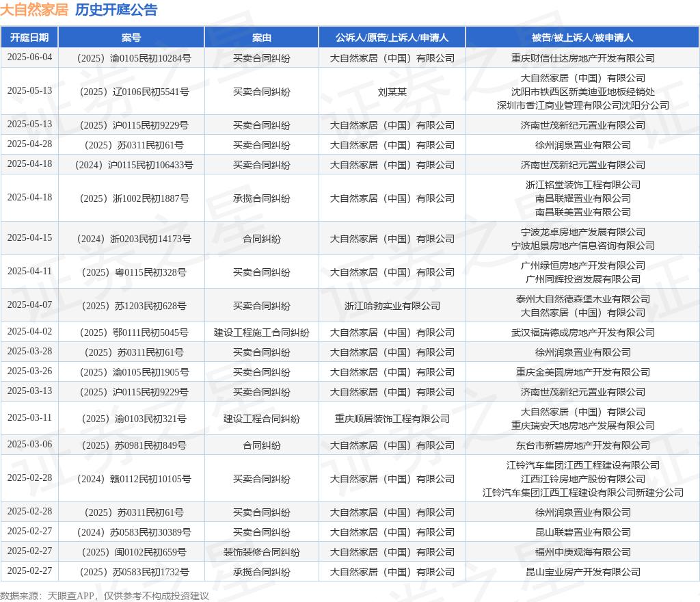Click the date 2025-04-02
Viewport: 700px width, 602px height.
[29, 332]
